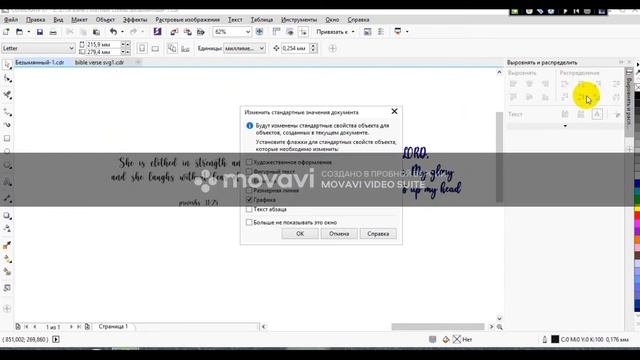Toggle portrait page orientation
The image size is (640, 360).
[142, 48]
